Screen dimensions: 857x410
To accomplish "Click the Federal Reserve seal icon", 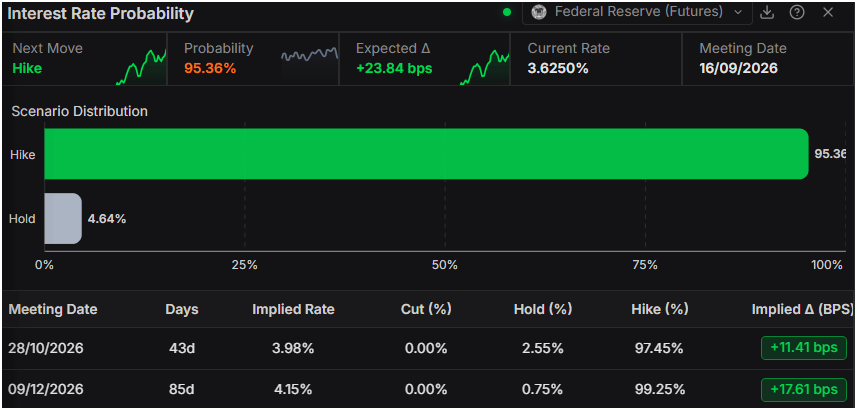I will [x=539, y=12].
